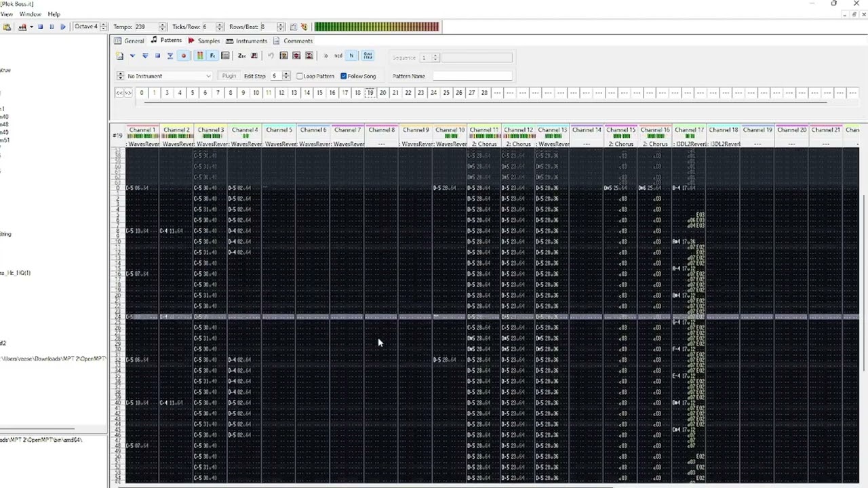
Task: Select order position 28 in order list
Action: pyautogui.click(x=484, y=93)
